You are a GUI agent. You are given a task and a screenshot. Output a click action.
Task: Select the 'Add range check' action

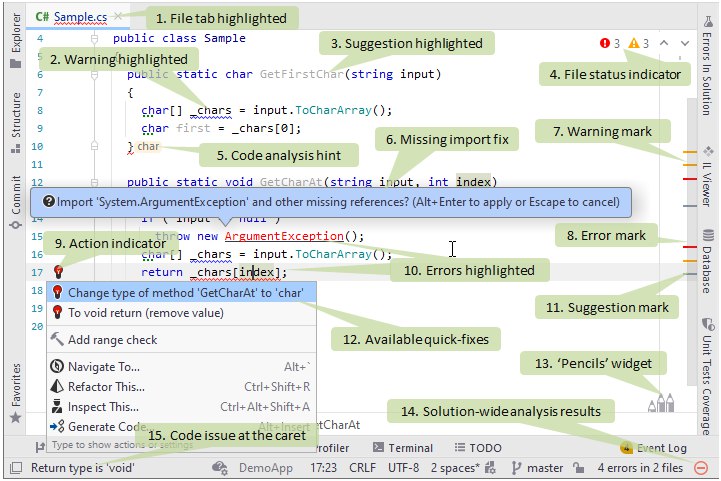pos(181,340)
